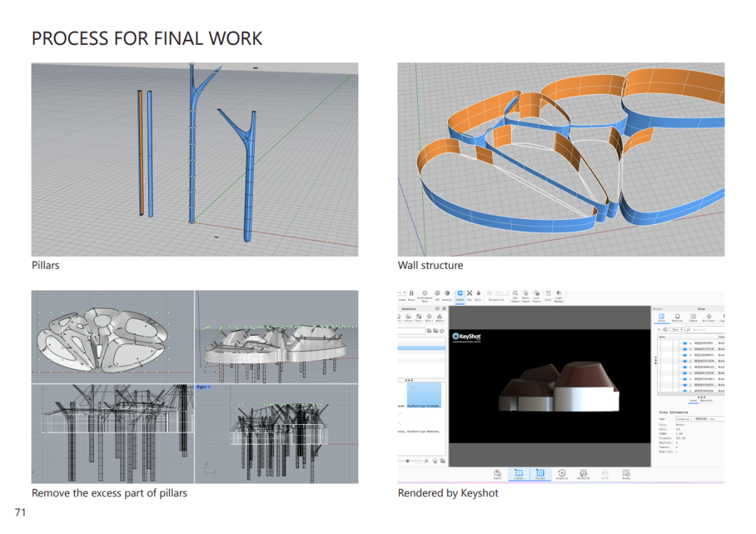The image size is (756, 534).
Task: Expand the scene tree with the arrow icon
Action: 659,329
